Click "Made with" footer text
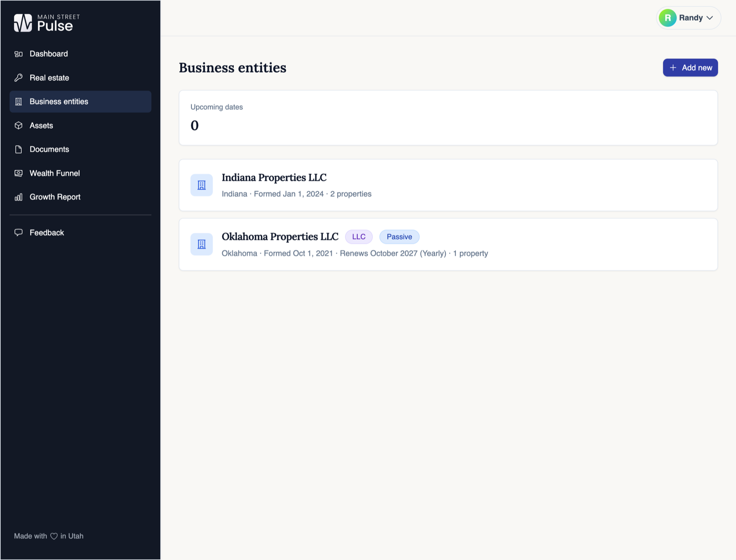Viewport: 736px width, 560px height. 30,536
